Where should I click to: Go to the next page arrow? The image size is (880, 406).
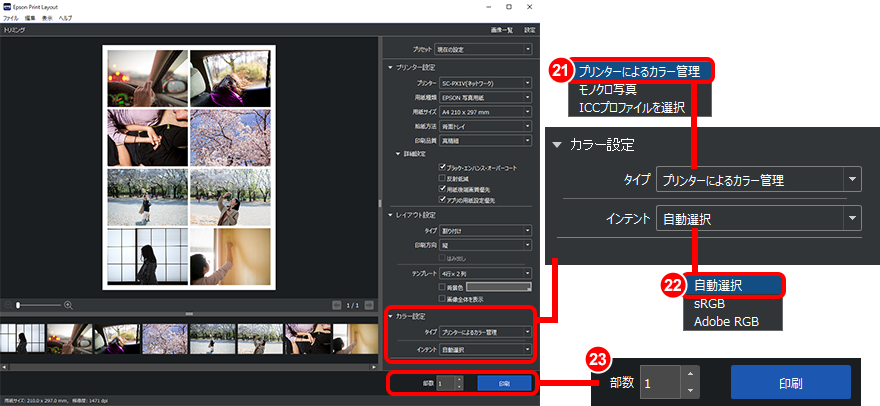[x=369, y=305]
